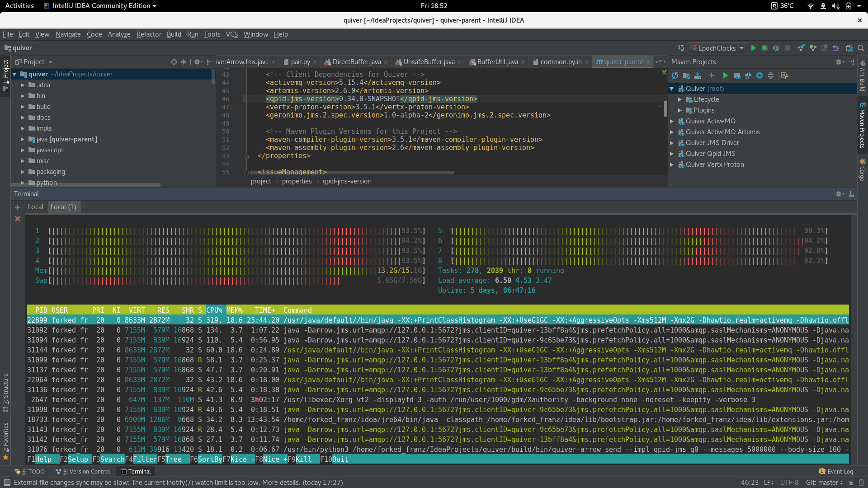Click the properties breadcrumb

pos(297,181)
